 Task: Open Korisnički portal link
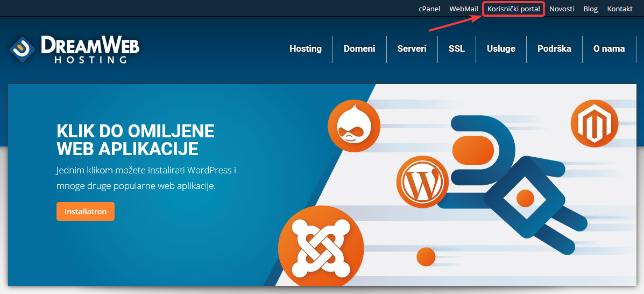pos(513,9)
